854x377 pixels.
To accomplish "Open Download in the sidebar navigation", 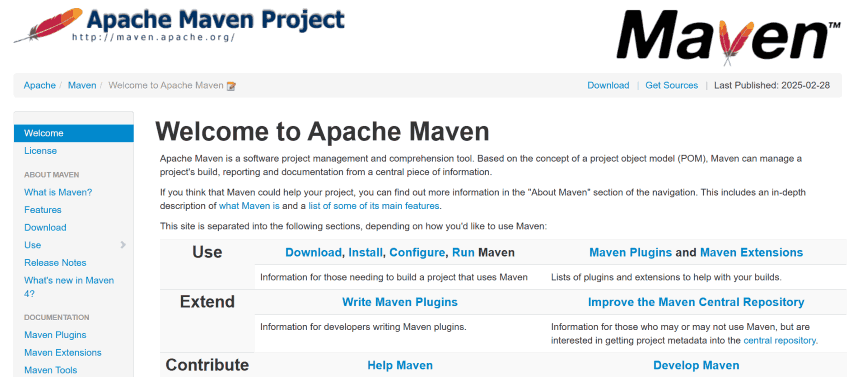I will coord(45,228).
